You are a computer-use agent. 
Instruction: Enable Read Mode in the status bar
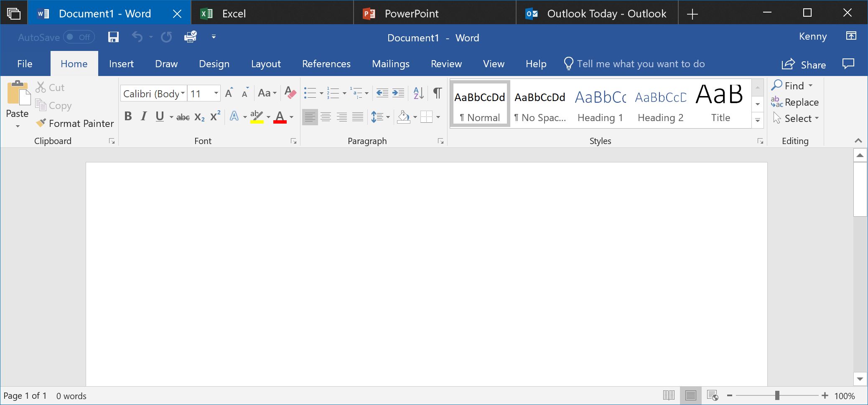pos(669,395)
